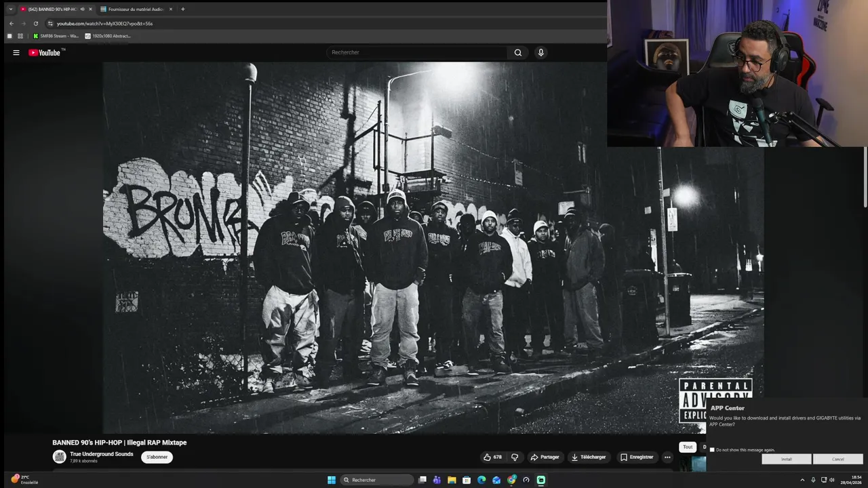Open a new browser tab with plus
Viewport: 868px width, 488px height.
click(x=182, y=9)
